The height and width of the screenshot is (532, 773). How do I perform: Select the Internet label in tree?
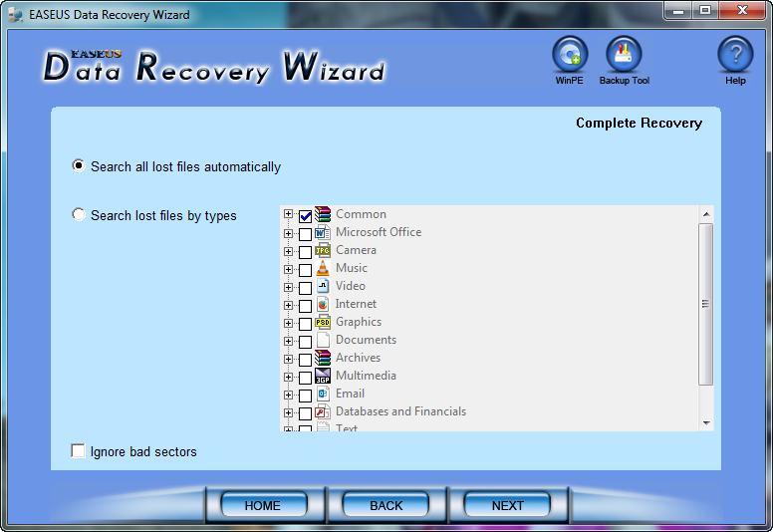(356, 304)
